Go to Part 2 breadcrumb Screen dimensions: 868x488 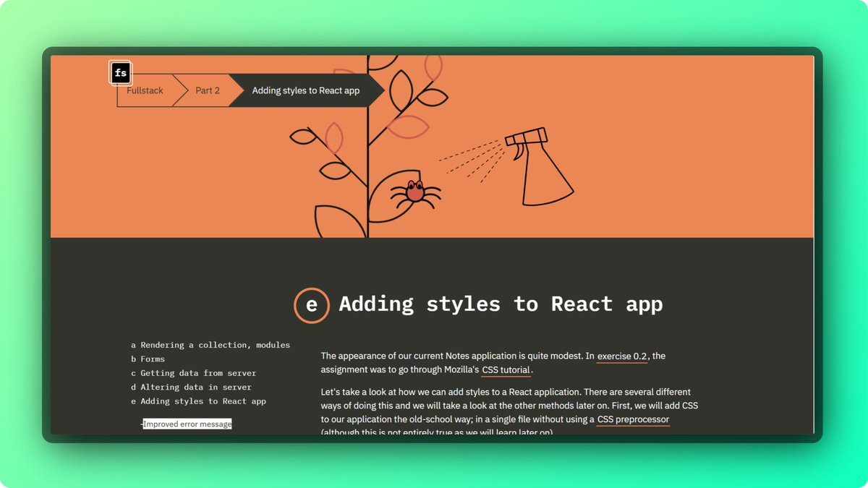point(208,90)
